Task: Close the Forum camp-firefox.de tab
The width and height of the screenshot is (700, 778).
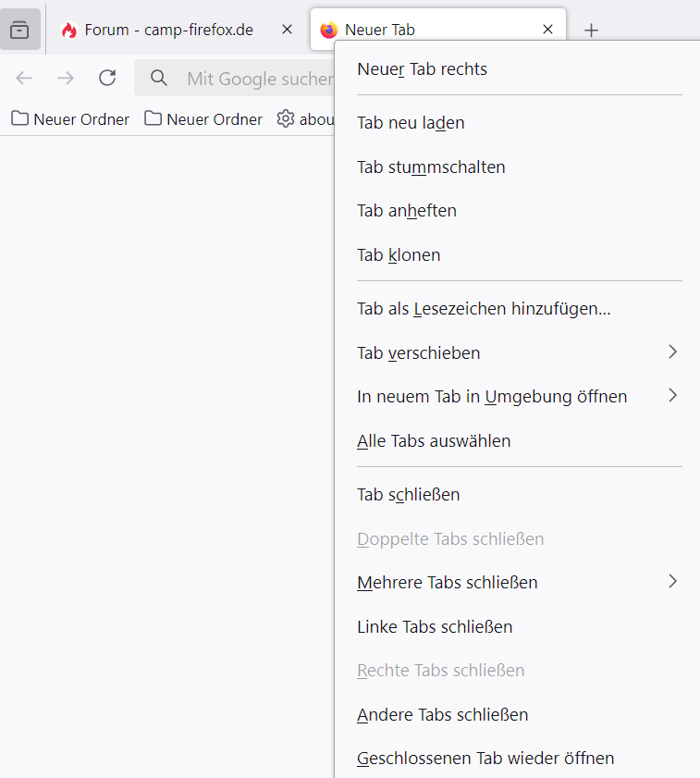Action: click(x=287, y=30)
